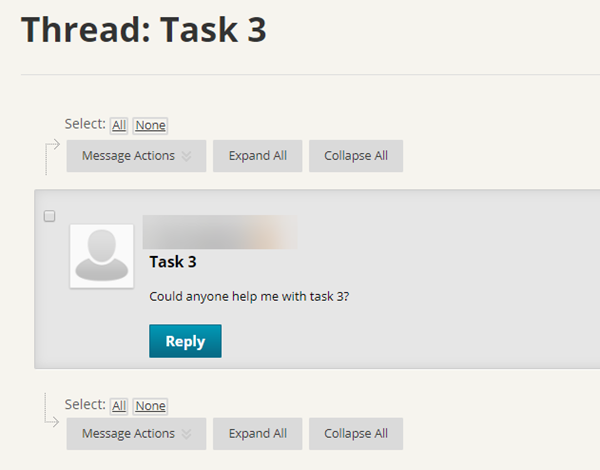
Task: Open the top Message Actions dropdown
Action: click(136, 156)
